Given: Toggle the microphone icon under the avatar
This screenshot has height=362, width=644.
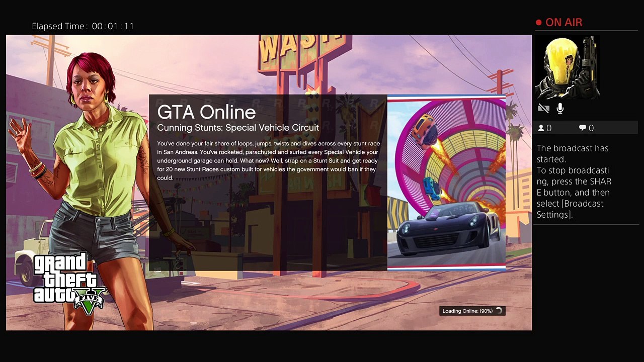Looking at the screenshot, I should point(560,108).
